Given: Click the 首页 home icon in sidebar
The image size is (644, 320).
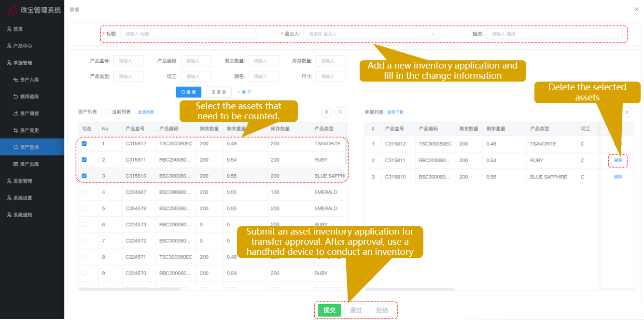Looking at the screenshot, I should [x=9, y=29].
